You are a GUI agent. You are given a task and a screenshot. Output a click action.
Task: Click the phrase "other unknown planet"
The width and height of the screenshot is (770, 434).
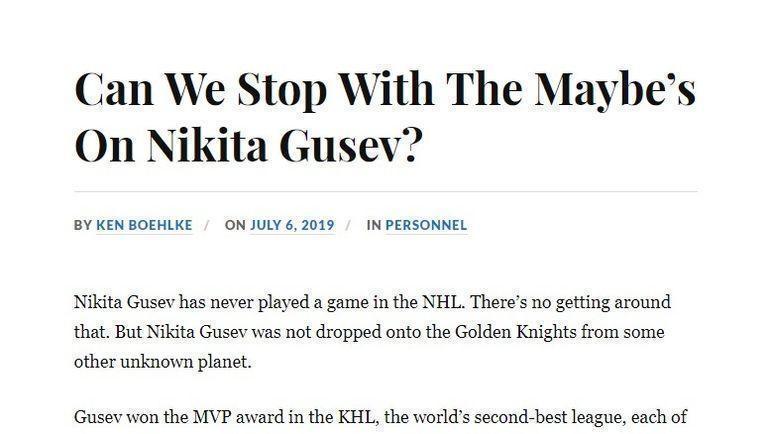click(x=162, y=362)
